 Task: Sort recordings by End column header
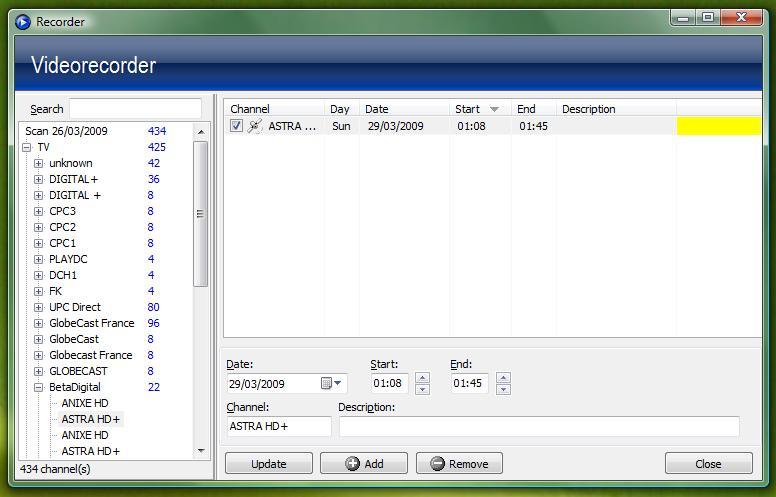[534, 109]
